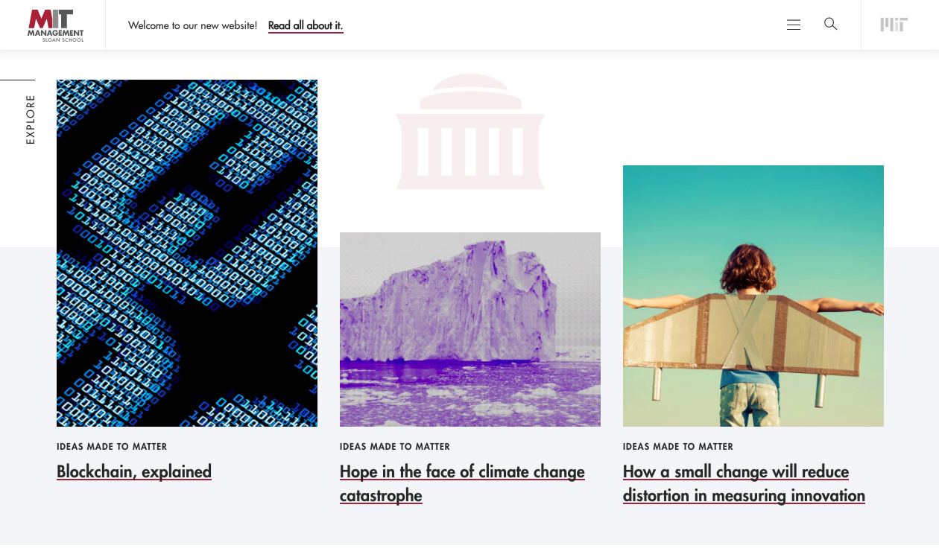
Task: Click the gray MIT logo in header
Action: coord(894,25)
